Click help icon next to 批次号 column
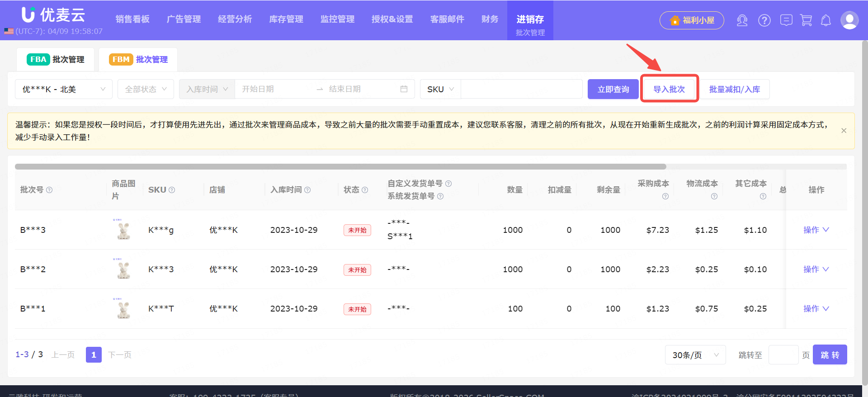This screenshot has height=397, width=868. (x=50, y=190)
